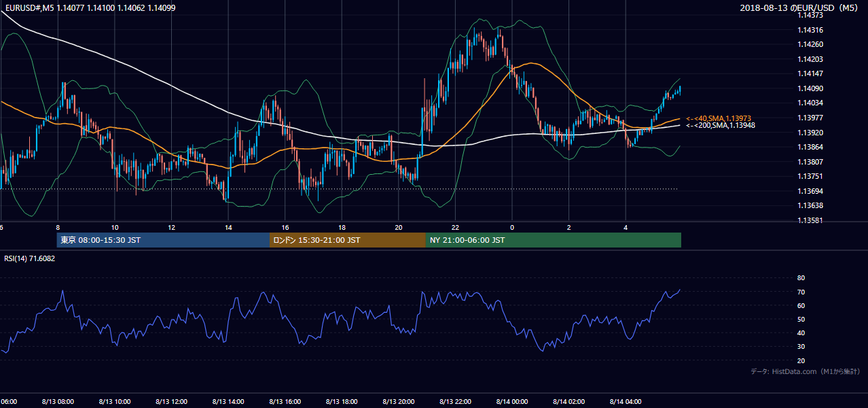The image size is (868, 408).
Task: Click price level 1.14260 on axis
Action: pos(810,45)
